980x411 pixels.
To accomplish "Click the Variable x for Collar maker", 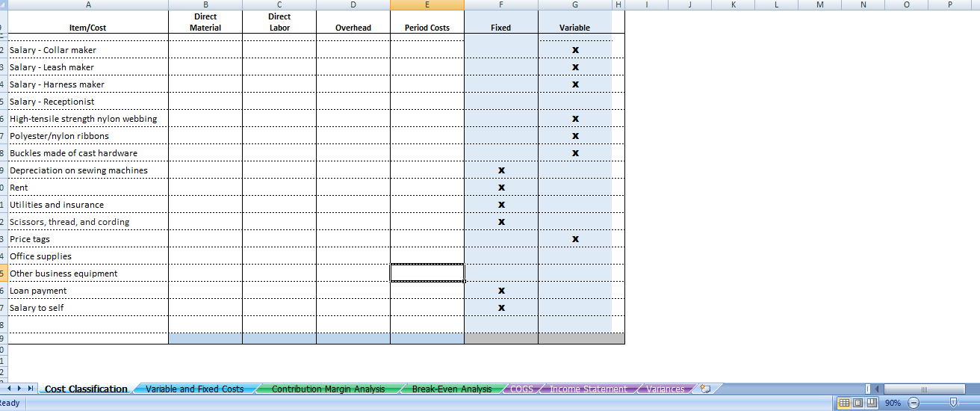I will (x=575, y=50).
